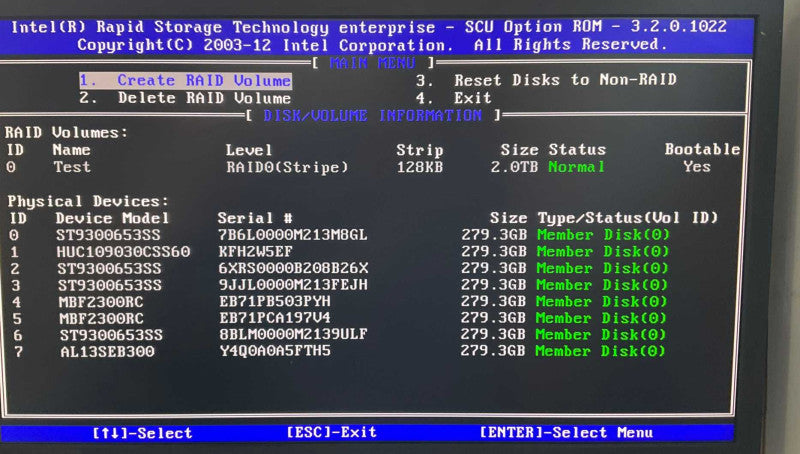The image size is (800, 454).
Task: Choose the Exit menu option
Action: click(x=454, y=97)
